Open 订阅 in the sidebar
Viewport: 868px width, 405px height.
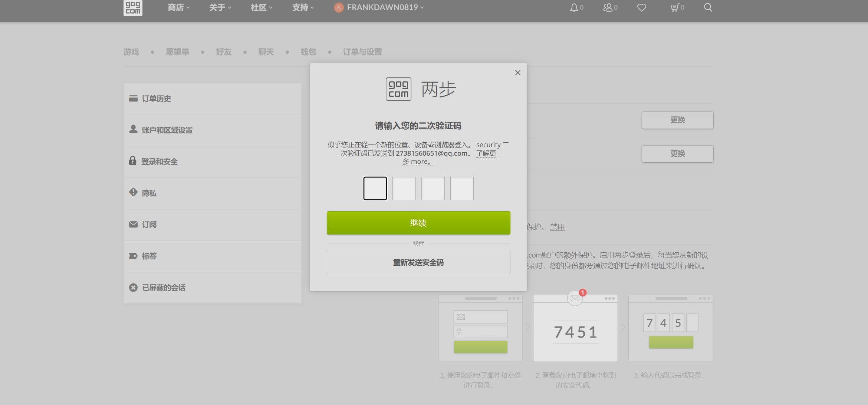(213, 225)
